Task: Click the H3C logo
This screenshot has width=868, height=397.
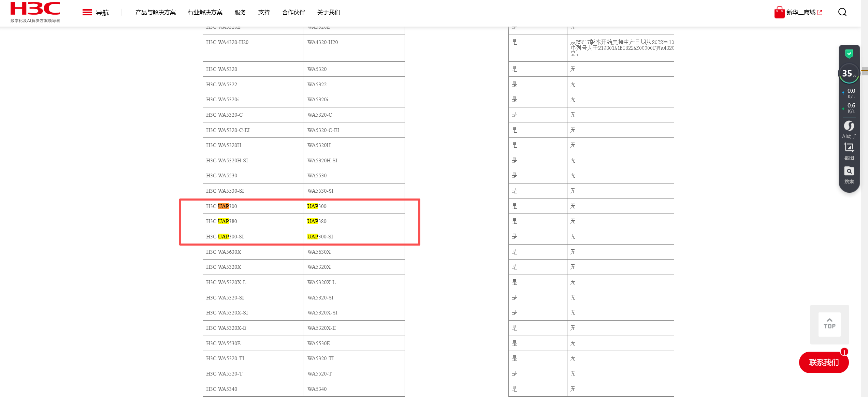Action: [35, 9]
